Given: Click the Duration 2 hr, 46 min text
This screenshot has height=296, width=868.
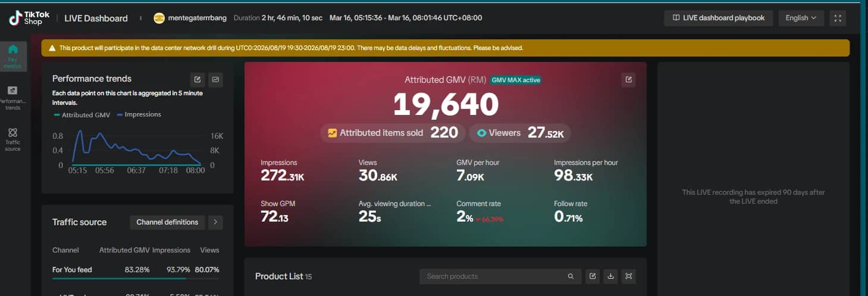Looking at the screenshot, I should (x=278, y=18).
